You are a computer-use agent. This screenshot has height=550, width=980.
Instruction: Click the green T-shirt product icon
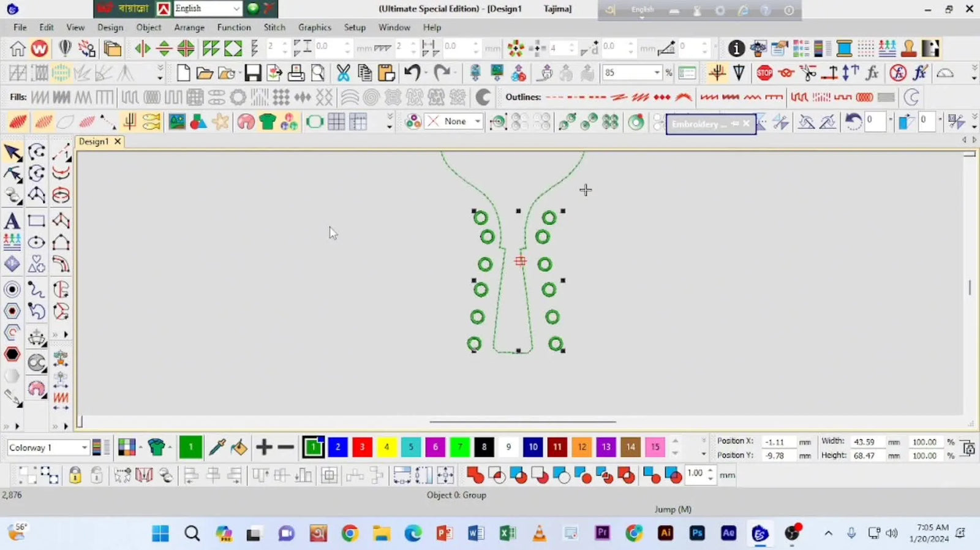[267, 121]
